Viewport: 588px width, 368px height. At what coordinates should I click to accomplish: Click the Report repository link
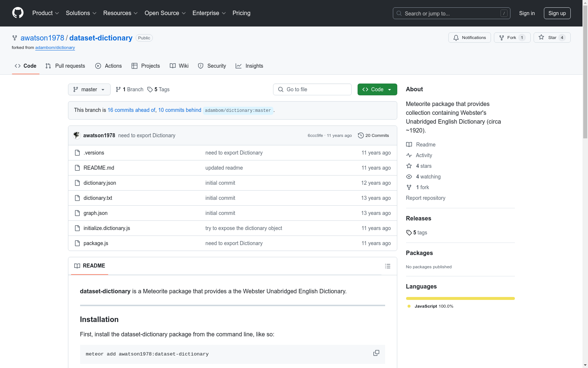pos(426,198)
